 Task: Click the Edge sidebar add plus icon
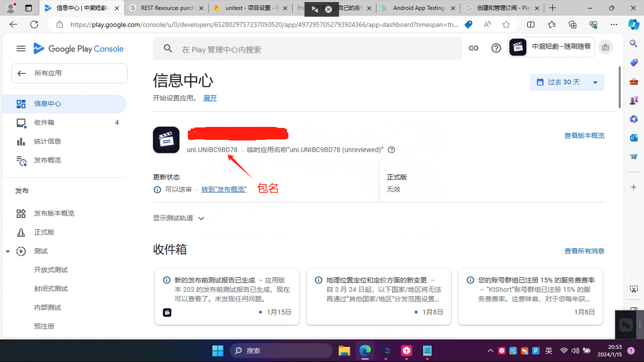click(x=634, y=187)
